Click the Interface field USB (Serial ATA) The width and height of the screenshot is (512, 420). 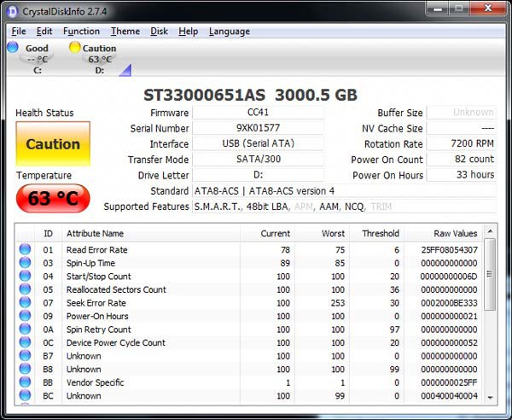point(258,143)
